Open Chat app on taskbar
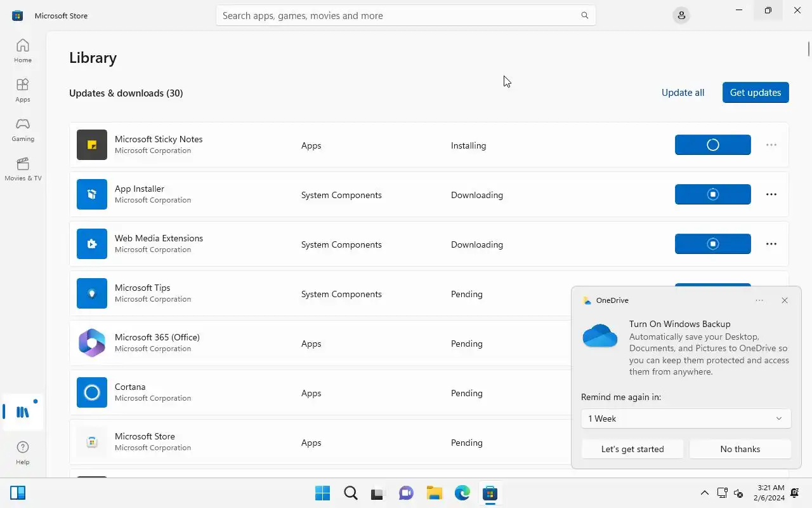The width and height of the screenshot is (812, 508). (406, 493)
